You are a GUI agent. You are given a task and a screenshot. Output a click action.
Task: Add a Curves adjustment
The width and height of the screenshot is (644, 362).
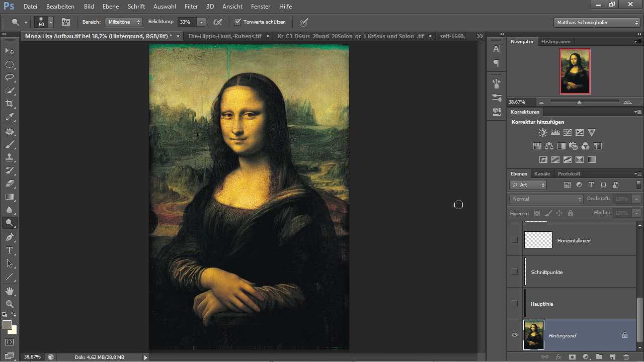click(568, 133)
